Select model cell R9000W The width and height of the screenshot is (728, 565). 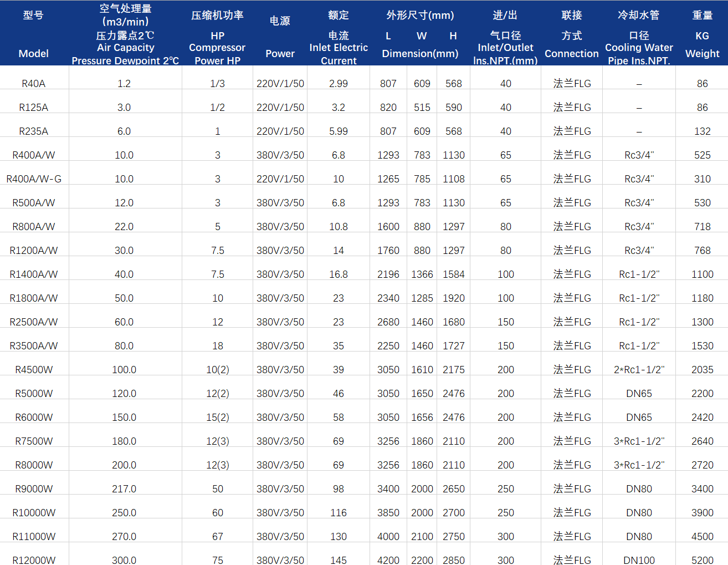tap(33, 489)
